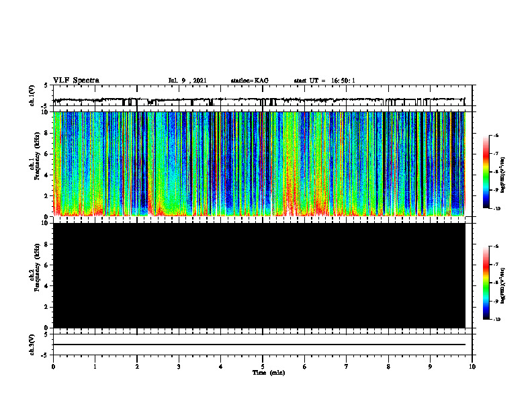The height and width of the screenshot is (411, 532).
Task: Click the "VLF Spectra" plot title
Action: click(76, 81)
